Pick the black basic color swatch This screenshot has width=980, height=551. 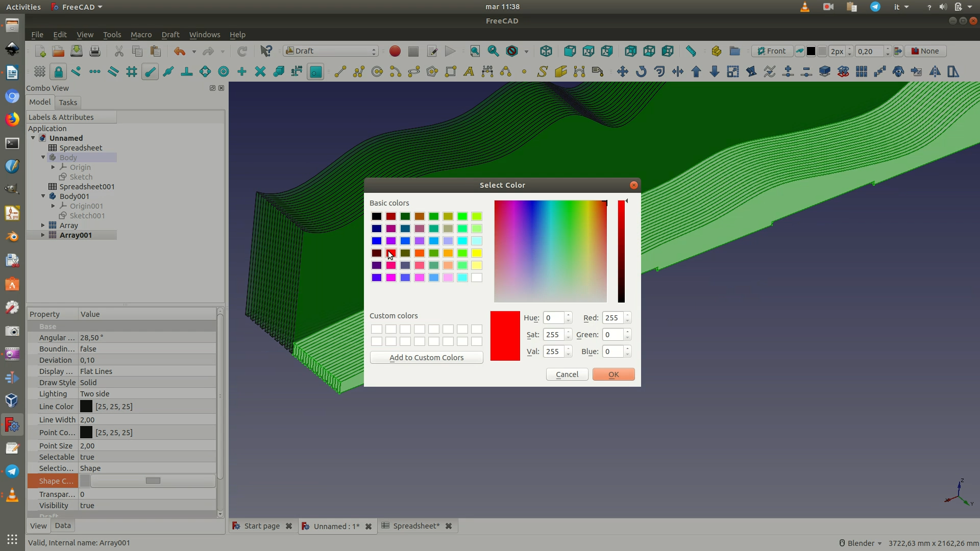[377, 216]
